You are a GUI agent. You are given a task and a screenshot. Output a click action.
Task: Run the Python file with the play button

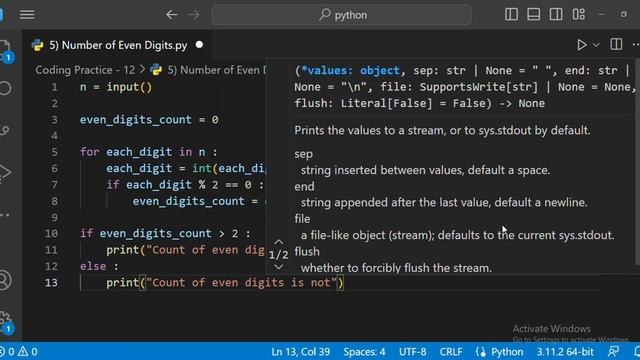pos(581,45)
